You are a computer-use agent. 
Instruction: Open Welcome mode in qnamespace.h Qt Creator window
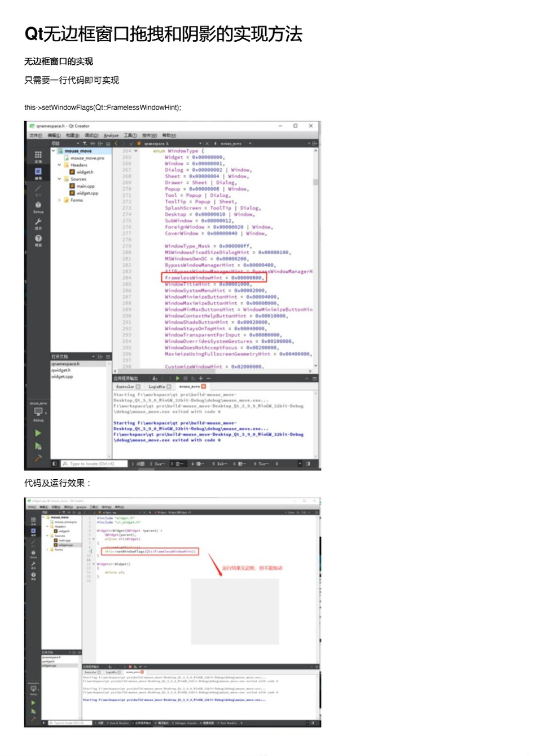pyautogui.click(x=38, y=155)
